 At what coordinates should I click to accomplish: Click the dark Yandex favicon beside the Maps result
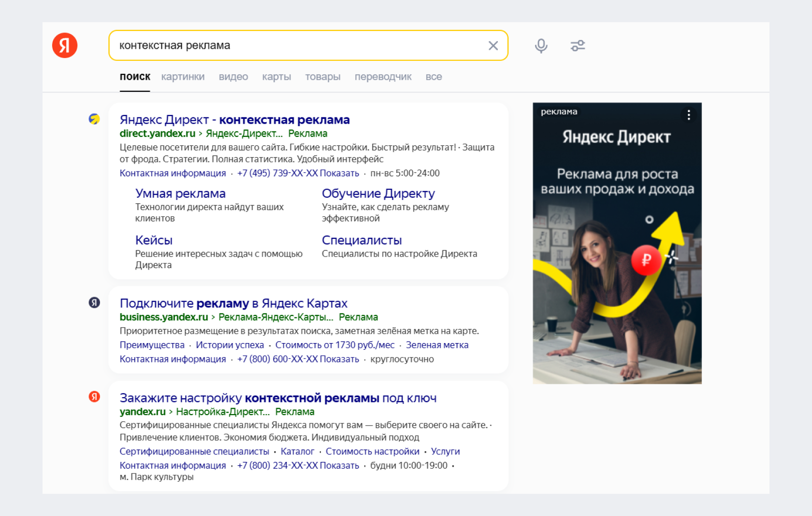coord(94,302)
